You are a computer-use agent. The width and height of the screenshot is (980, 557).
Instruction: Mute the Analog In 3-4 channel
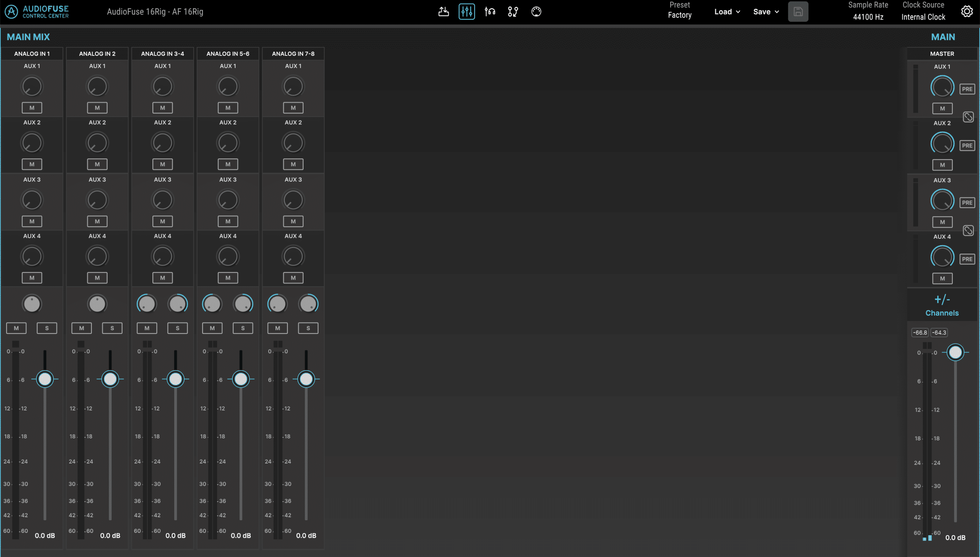147,328
